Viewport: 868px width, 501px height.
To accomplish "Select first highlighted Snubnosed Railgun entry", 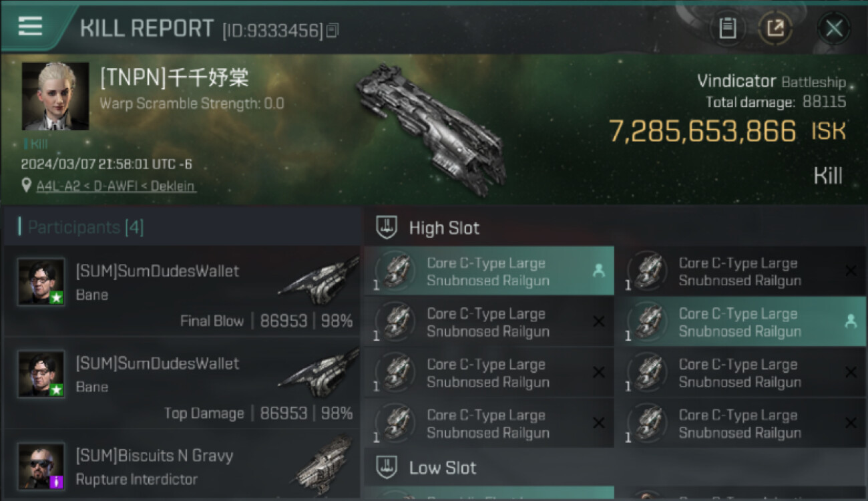I will (x=489, y=271).
